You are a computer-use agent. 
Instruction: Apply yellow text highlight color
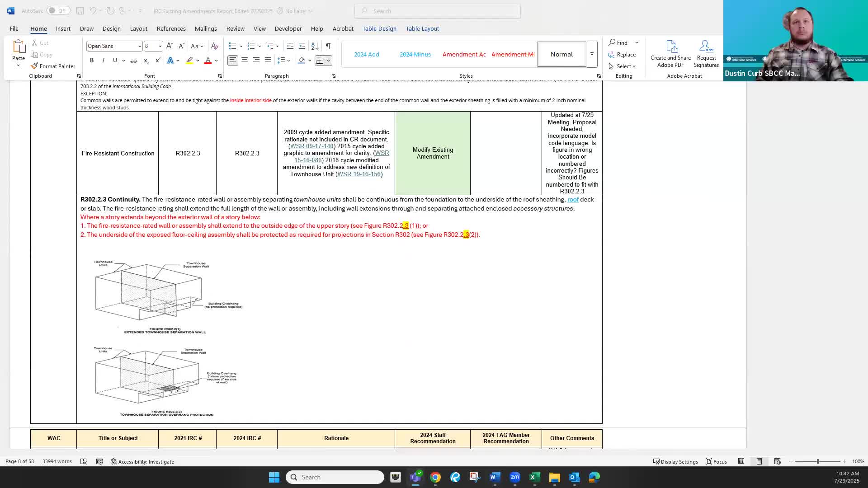pyautogui.click(x=189, y=61)
